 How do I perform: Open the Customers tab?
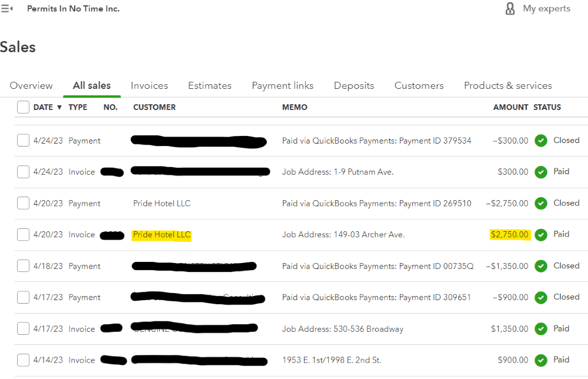pyautogui.click(x=419, y=85)
